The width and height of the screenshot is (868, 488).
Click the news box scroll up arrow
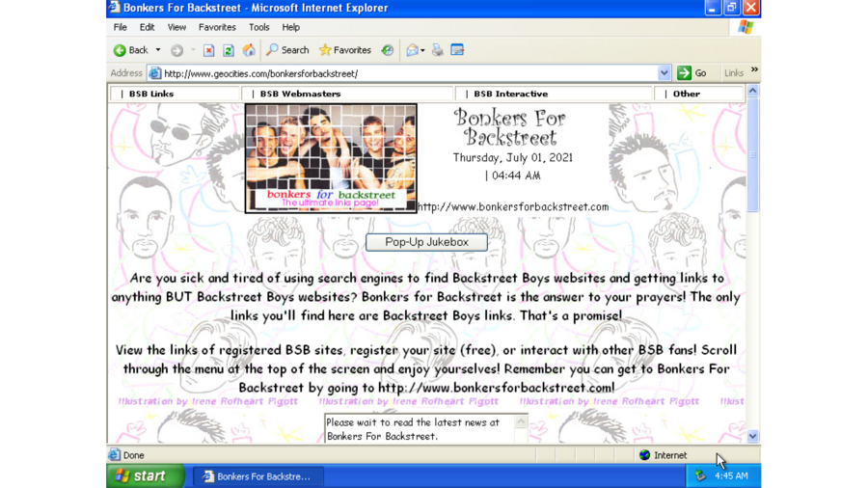pyautogui.click(x=521, y=421)
